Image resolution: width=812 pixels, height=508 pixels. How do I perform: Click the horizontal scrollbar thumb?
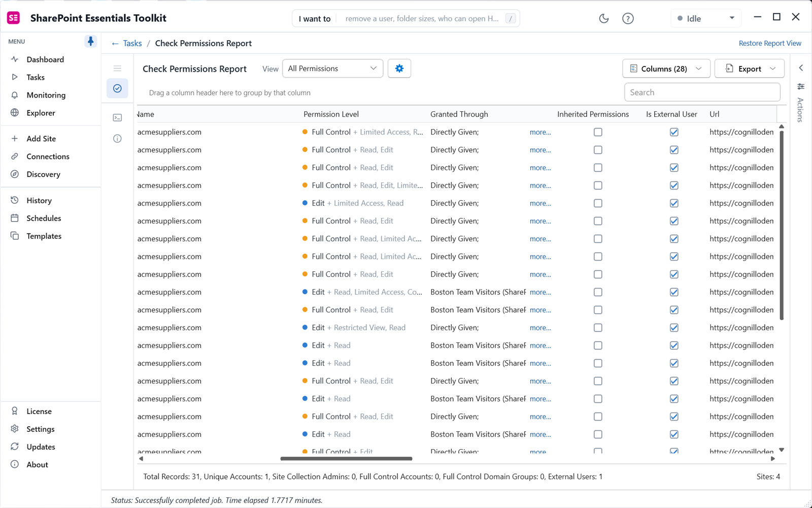click(x=346, y=459)
